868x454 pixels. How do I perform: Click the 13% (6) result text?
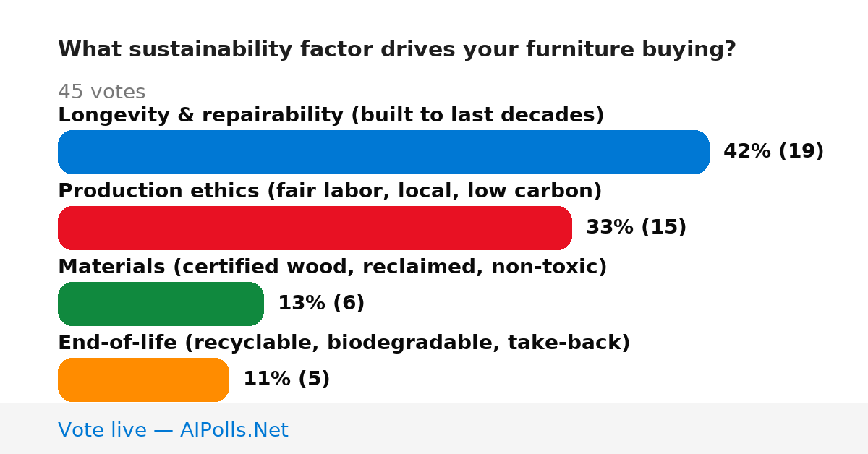click(321, 304)
